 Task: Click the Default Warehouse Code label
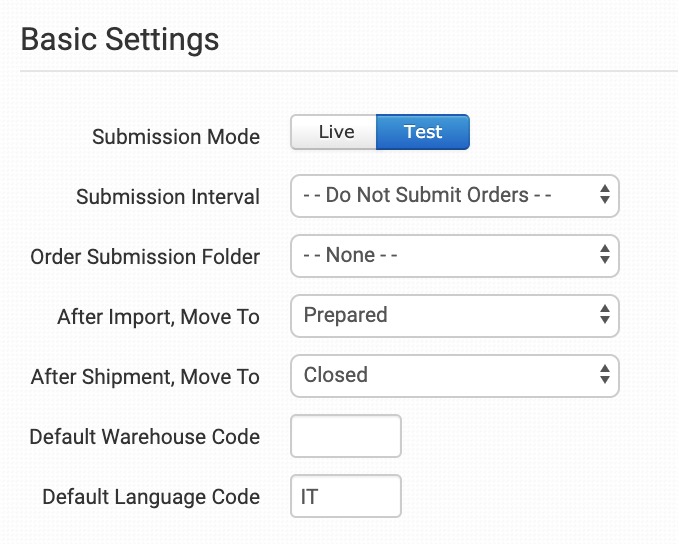pos(145,437)
